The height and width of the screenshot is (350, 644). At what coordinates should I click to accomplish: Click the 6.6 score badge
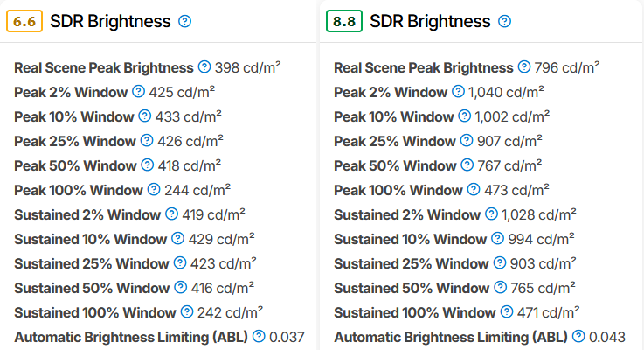click(x=24, y=21)
